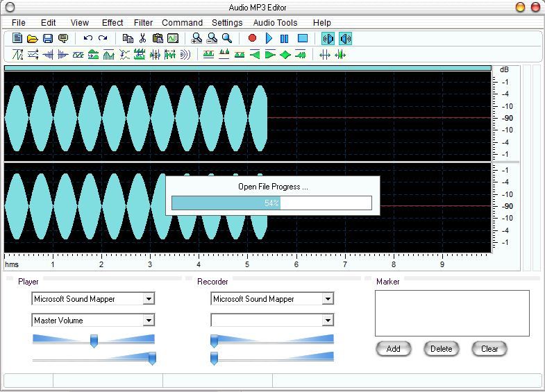The height and width of the screenshot is (392, 545).
Task: Start recording with the red circle
Action: tap(252, 38)
